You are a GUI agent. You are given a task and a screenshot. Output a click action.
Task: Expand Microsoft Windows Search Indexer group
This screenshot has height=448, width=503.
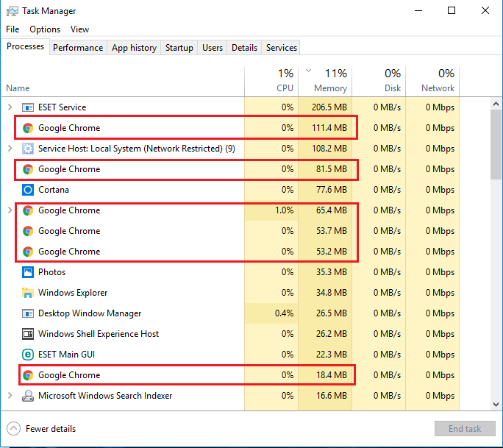10,396
